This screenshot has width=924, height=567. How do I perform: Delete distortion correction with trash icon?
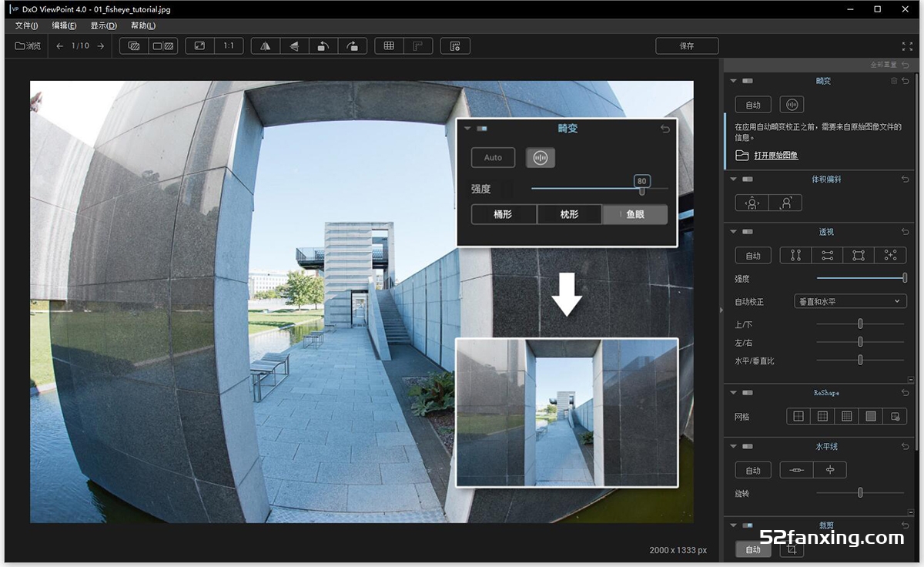click(894, 81)
